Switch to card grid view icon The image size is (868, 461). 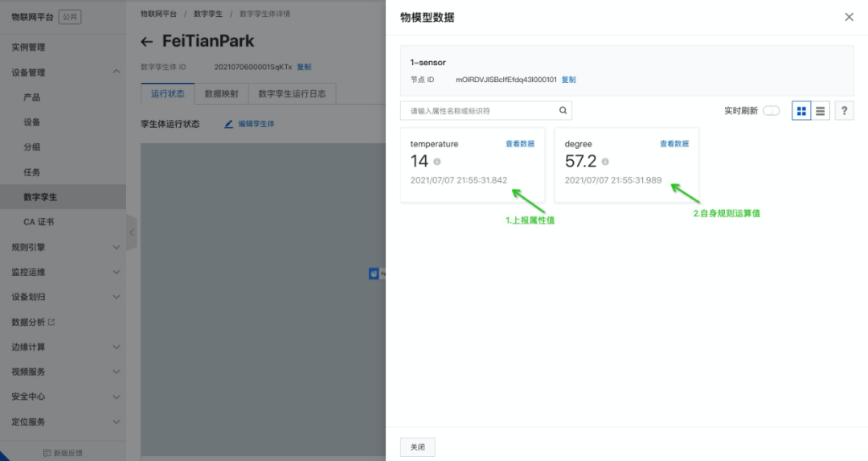click(x=801, y=111)
